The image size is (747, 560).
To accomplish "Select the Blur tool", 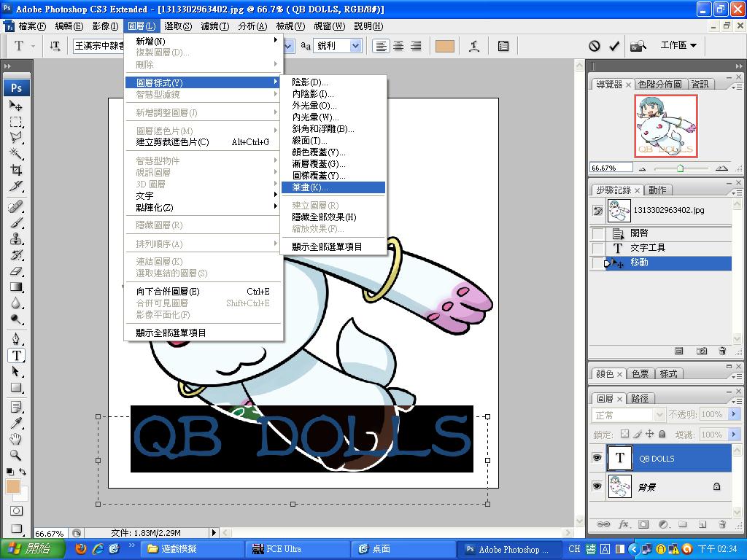I will pyautogui.click(x=16, y=303).
